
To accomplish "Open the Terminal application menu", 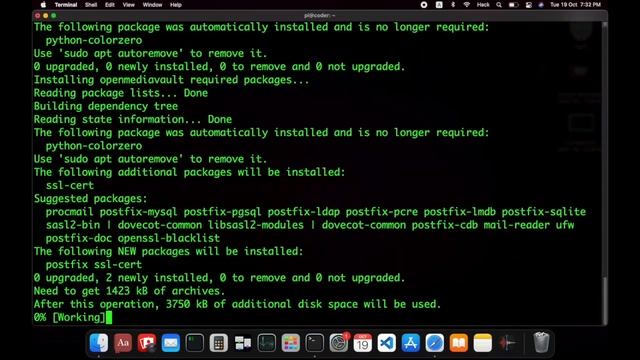I will point(66,5).
